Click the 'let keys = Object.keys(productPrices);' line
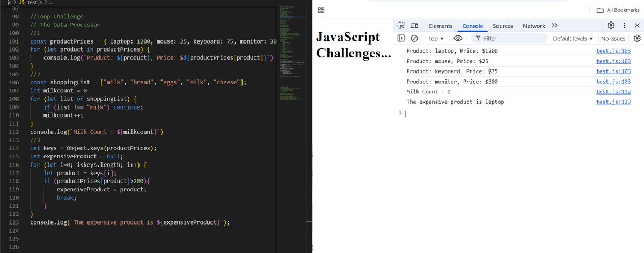Image resolution: width=644 pixels, height=253 pixels. 93,148
